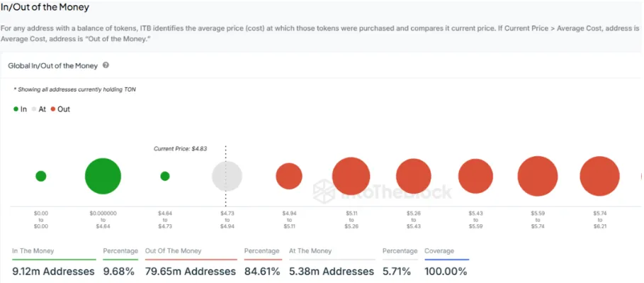Click the $4.94 to $5.11 axis label
Screen dimensions: 644x283
point(289,220)
